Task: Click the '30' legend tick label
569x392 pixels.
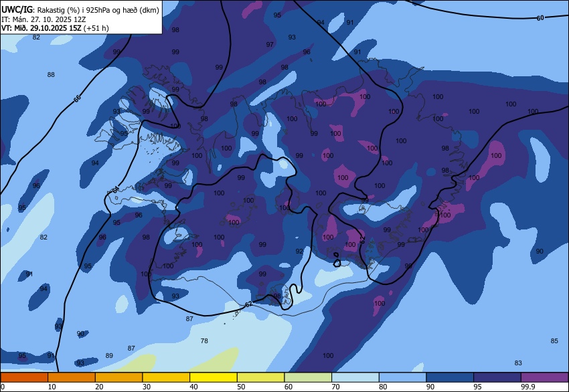Action: pyautogui.click(x=146, y=387)
